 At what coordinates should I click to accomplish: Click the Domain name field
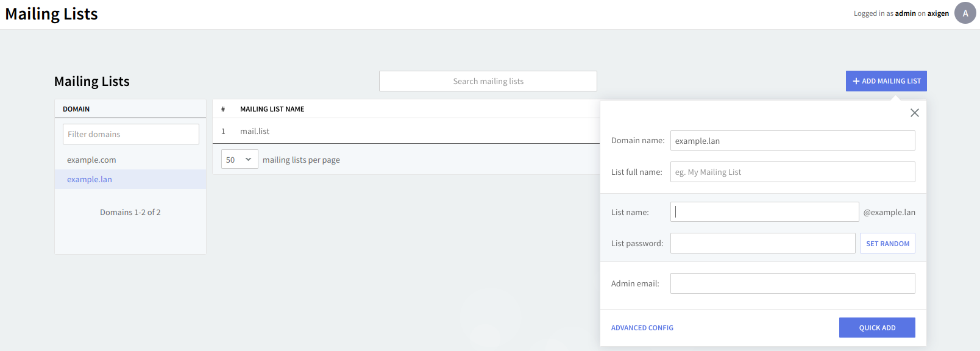(x=792, y=141)
